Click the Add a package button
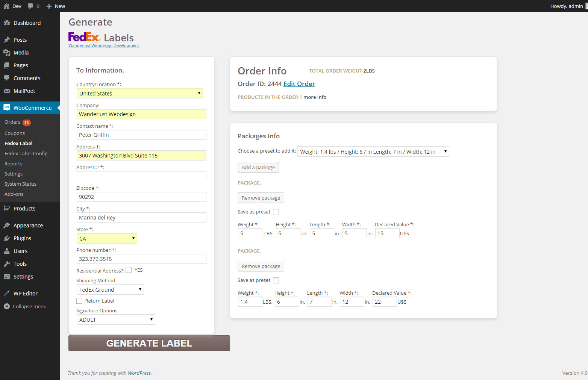The width and height of the screenshot is (588, 380). (258, 167)
